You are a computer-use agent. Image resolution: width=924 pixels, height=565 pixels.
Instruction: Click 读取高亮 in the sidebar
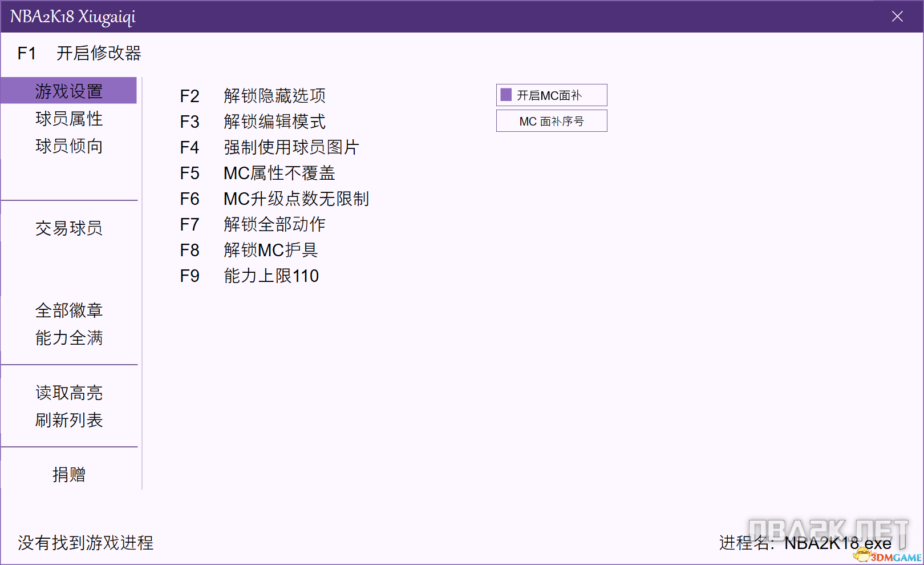68,393
